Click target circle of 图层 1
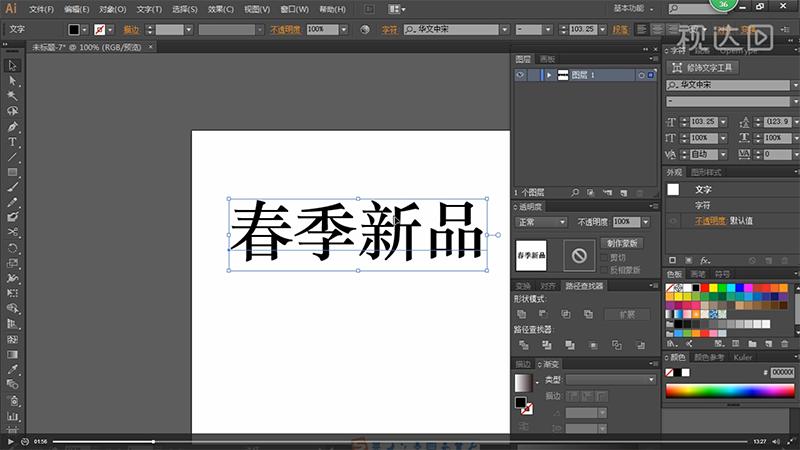This screenshot has height=450, width=800. [x=641, y=75]
